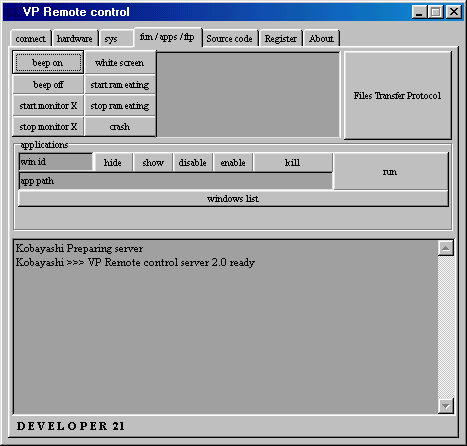Click the beep on button
Viewport: 467px width, 446px height.
click(x=48, y=62)
